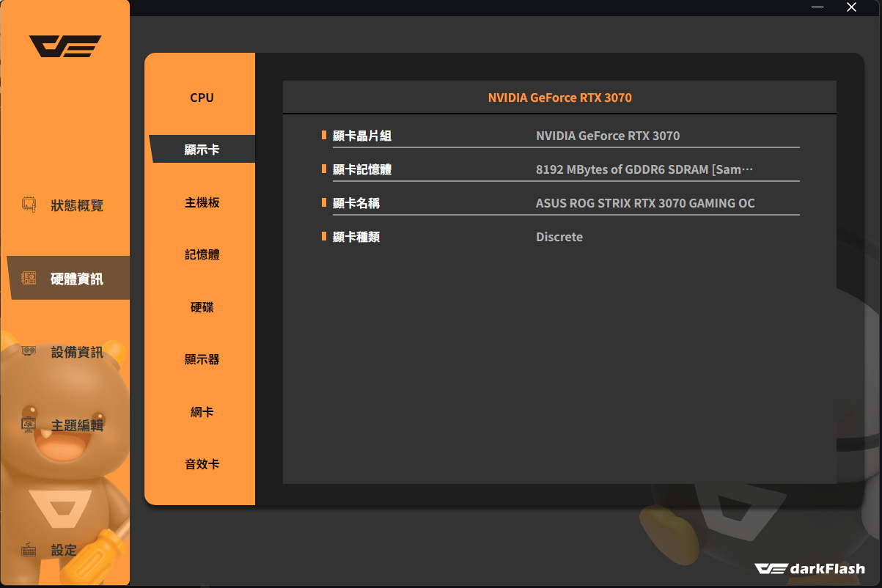
Task: Click the 設定 keyboard icon
Action: click(x=29, y=550)
